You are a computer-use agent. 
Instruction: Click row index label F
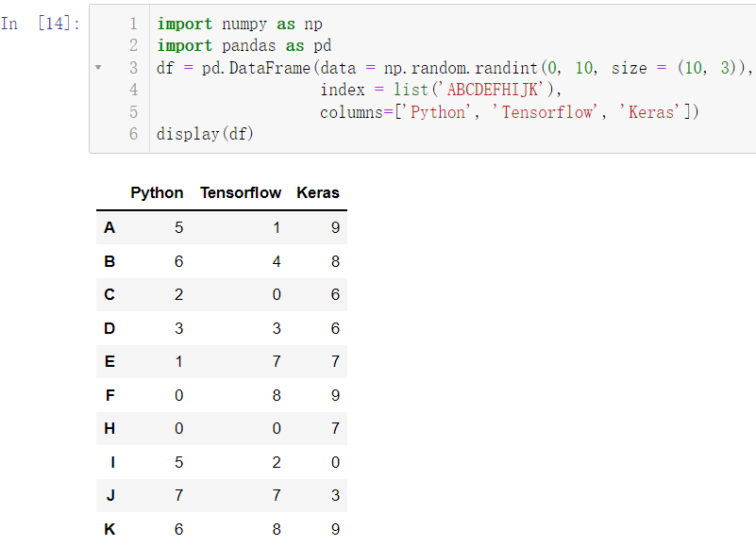click(x=109, y=395)
